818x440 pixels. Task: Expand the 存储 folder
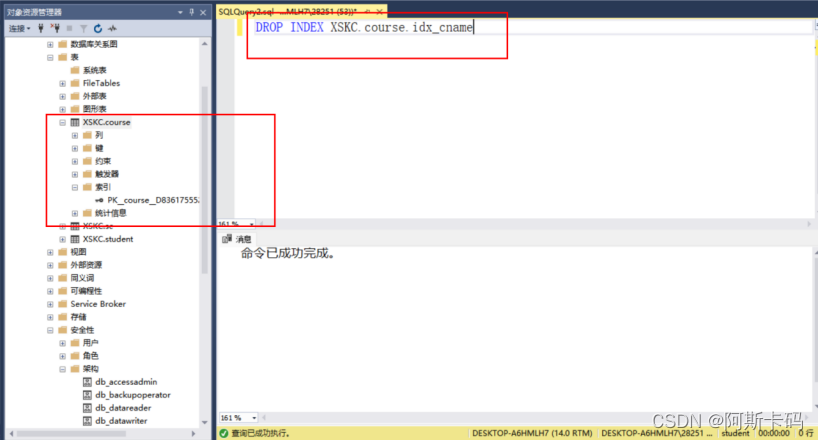tap(50, 317)
